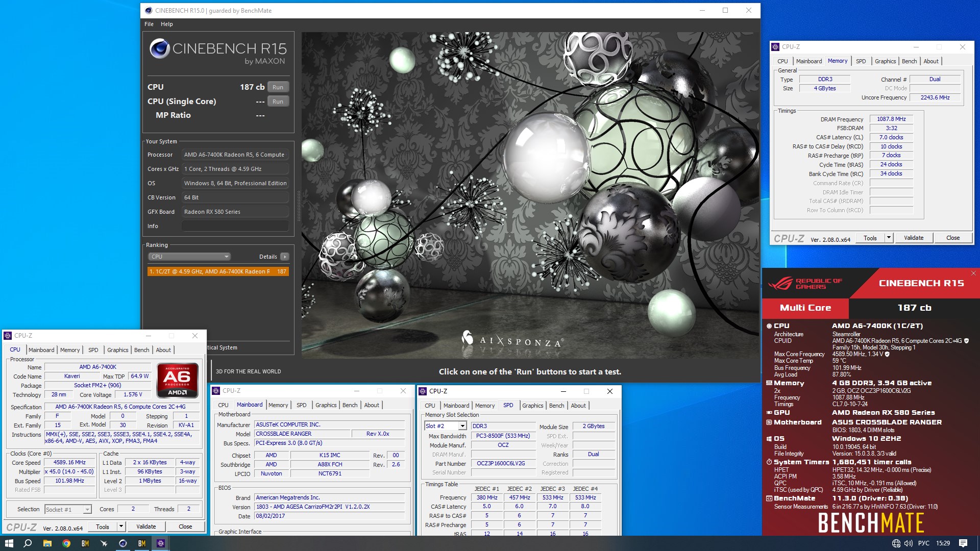Click the Multi Core label in BenchMate
Screen dimensions: 980x551
[x=805, y=308]
